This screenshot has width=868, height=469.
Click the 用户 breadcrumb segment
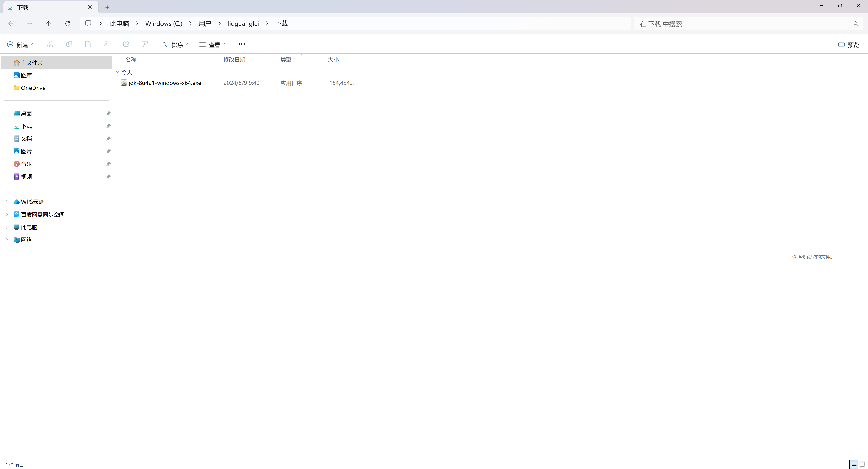pyautogui.click(x=205, y=23)
